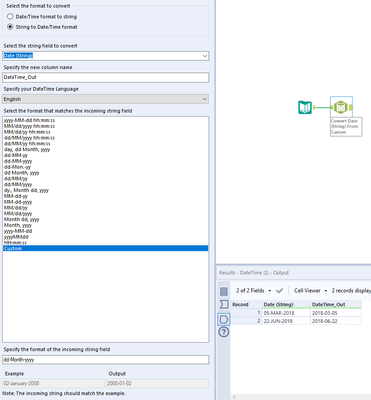Click the Record column header

[x=246, y=304]
